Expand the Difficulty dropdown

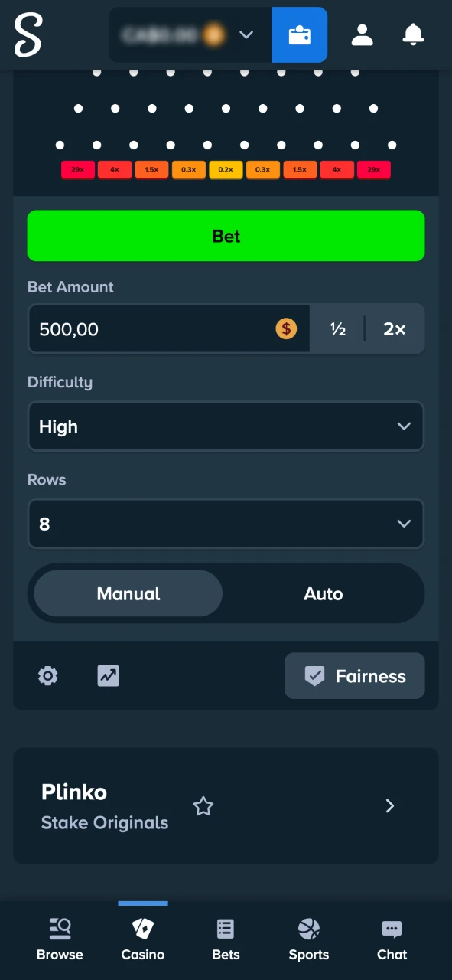click(226, 426)
